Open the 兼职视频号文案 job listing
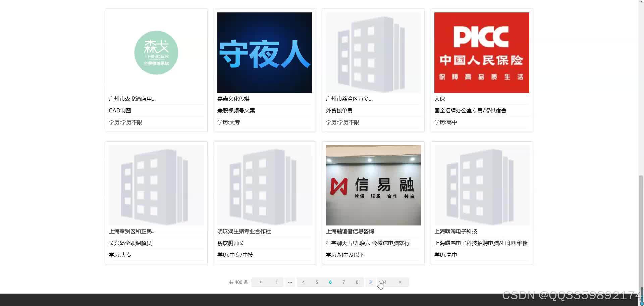 click(x=235, y=110)
